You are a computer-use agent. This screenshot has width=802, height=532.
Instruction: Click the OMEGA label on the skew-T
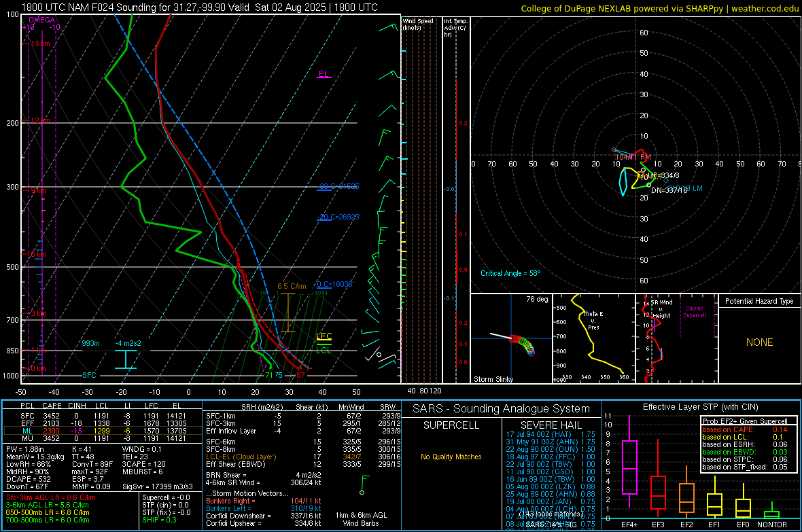(x=42, y=20)
